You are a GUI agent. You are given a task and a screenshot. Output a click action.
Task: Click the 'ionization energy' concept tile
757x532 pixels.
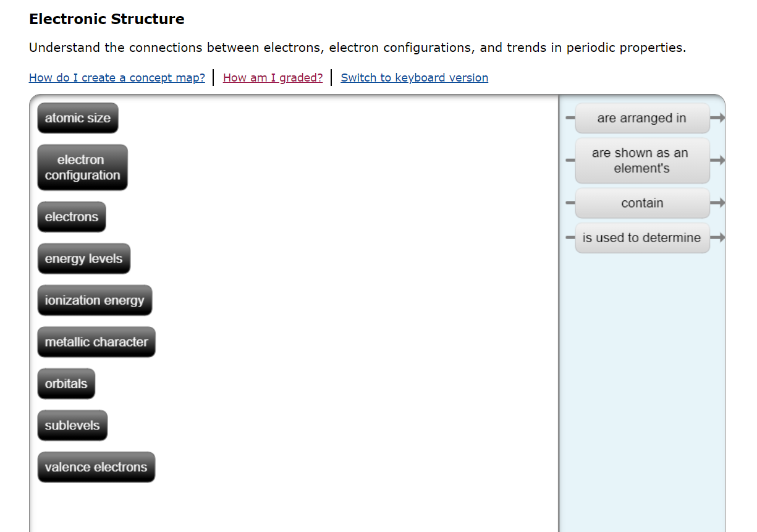[95, 300]
